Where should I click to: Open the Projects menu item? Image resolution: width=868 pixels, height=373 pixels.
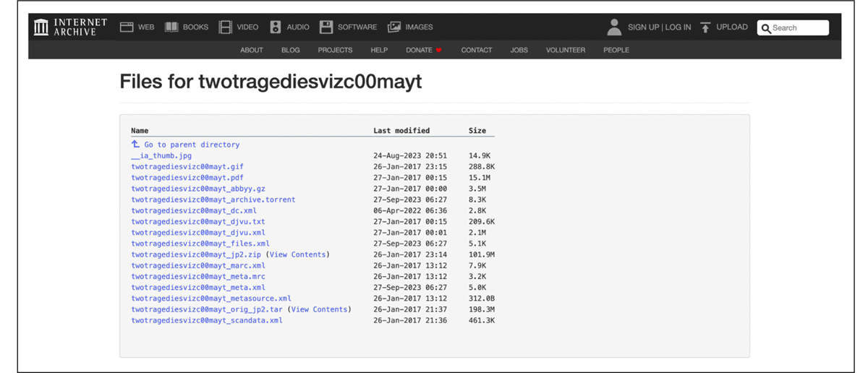(335, 50)
